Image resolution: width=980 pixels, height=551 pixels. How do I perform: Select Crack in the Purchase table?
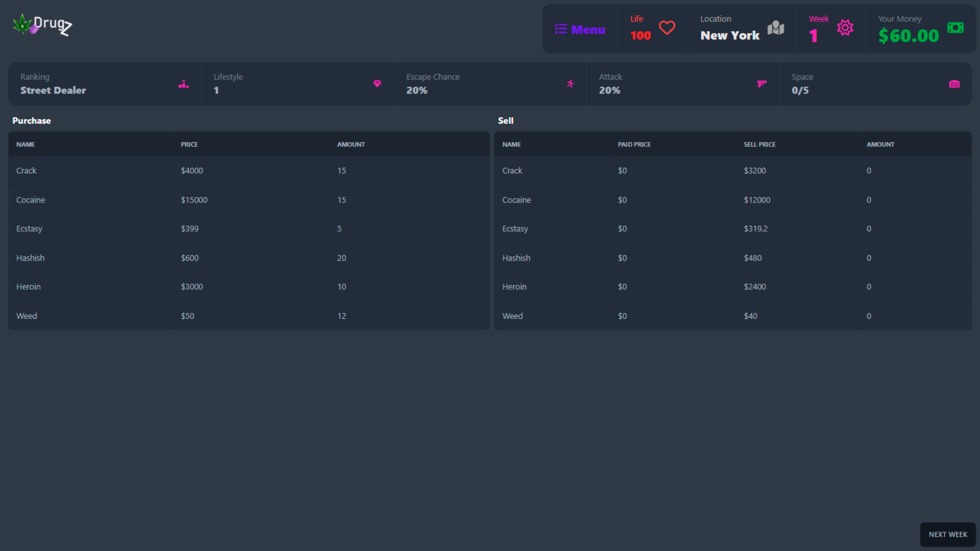click(x=27, y=170)
